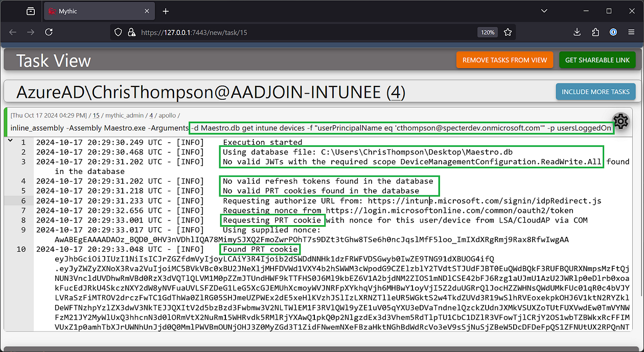Open Firefox View from the tab bar

[31, 11]
